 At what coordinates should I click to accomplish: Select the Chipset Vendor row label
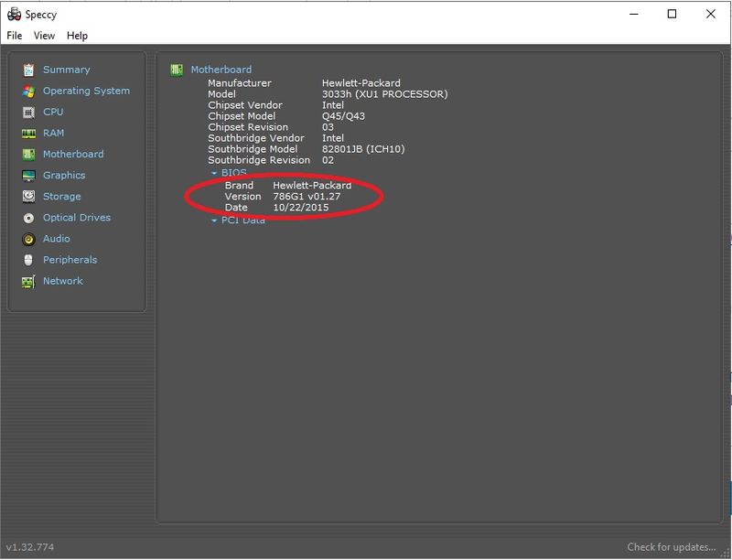coord(245,105)
